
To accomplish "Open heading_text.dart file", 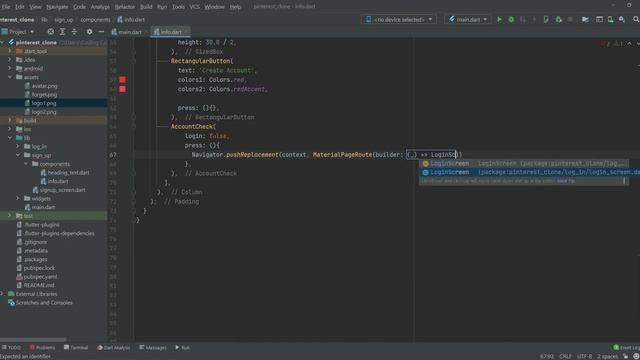I will point(68,172).
